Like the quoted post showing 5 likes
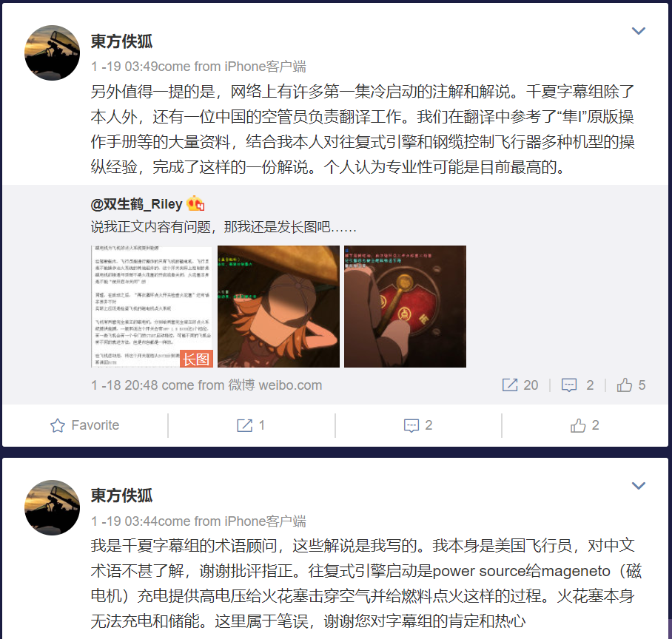The width and height of the screenshot is (672, 639). point(625,385)
